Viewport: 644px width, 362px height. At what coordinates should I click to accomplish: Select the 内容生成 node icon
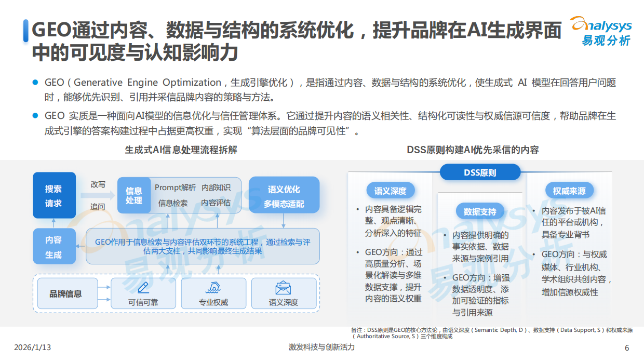pyautogui.click(x=54, y=246)
